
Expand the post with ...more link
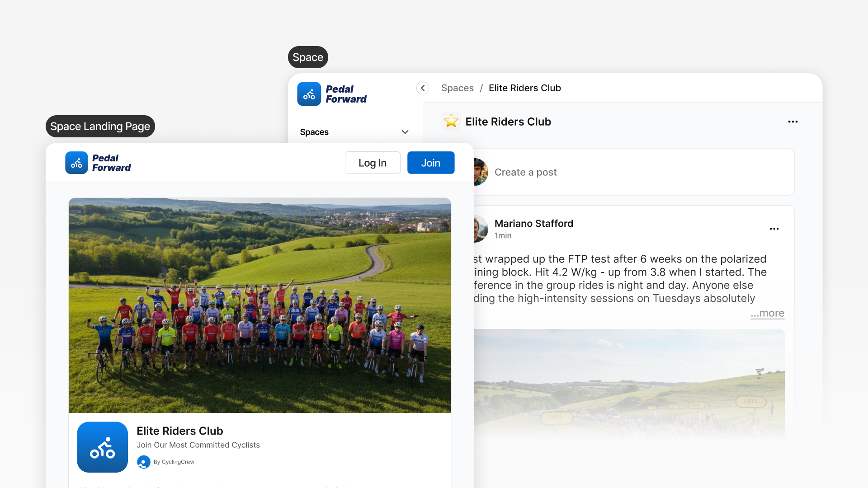coord(767,313)
